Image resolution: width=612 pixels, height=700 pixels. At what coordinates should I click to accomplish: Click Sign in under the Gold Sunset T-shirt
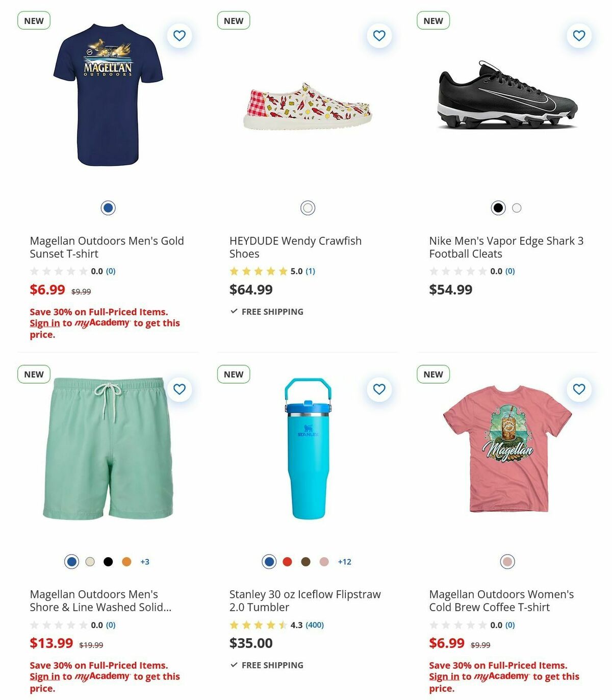click(45, 323)
